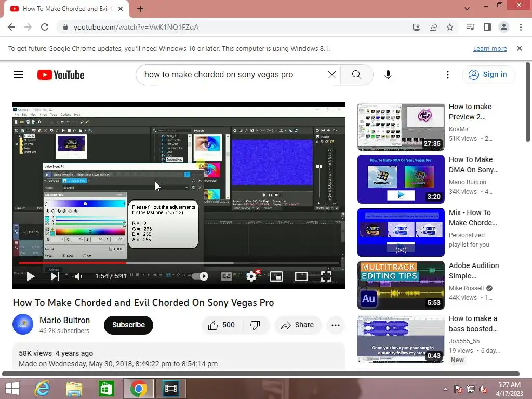Open YouTube settings three-dot menu
The image size is (532, 399).
(x=448, y=75)
